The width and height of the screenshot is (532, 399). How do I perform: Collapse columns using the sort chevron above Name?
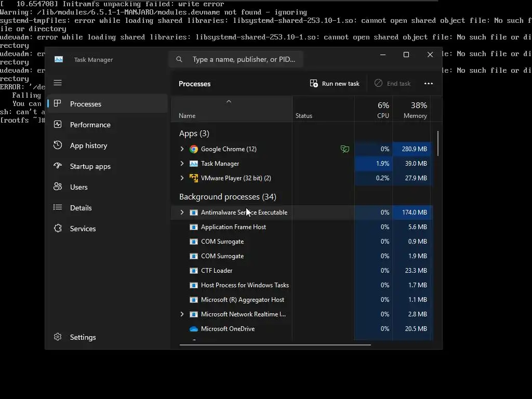[x=229, y=101]
